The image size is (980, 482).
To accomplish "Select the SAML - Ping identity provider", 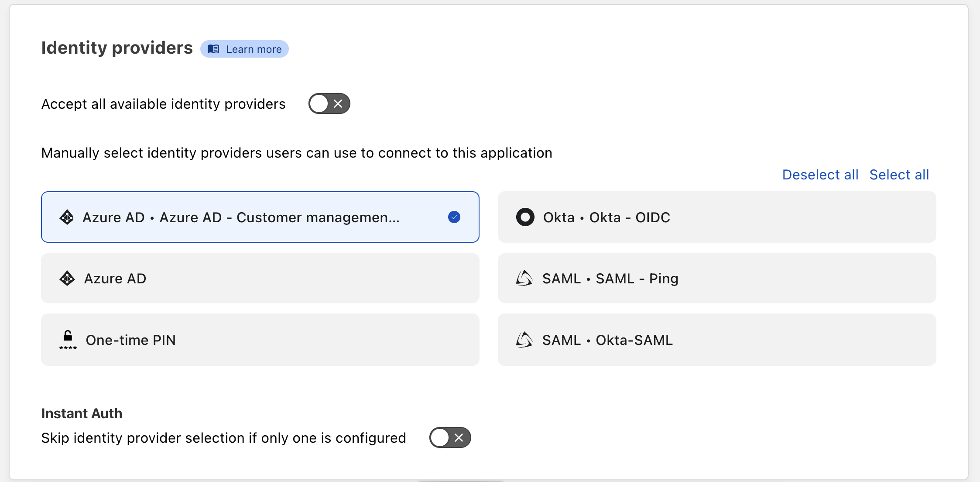I will (717, 278).
